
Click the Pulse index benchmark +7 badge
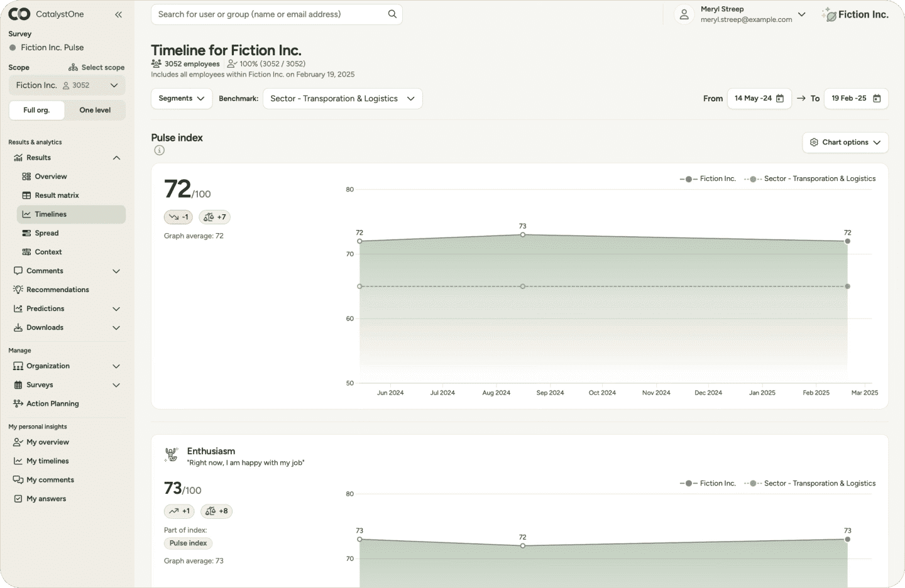215,217
